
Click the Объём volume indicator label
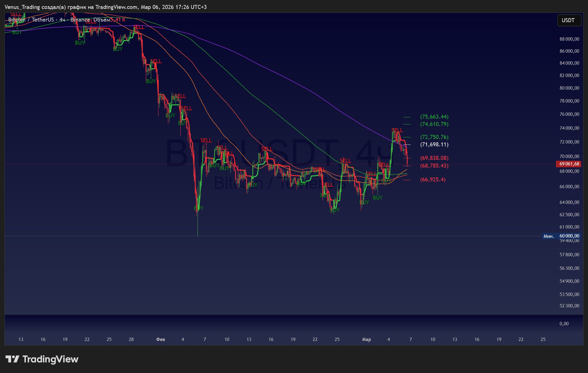[x=102, y=20]
